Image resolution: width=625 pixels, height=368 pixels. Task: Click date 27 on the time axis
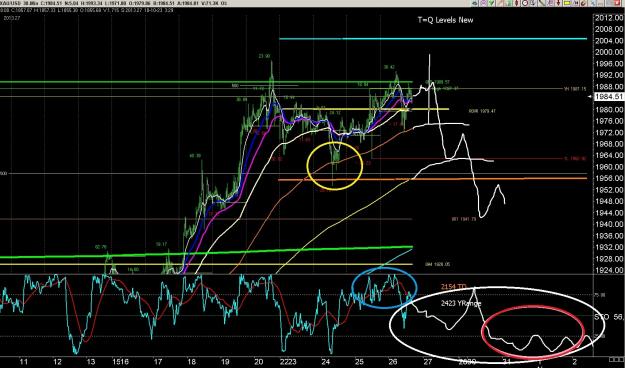(x=428, y=362)
